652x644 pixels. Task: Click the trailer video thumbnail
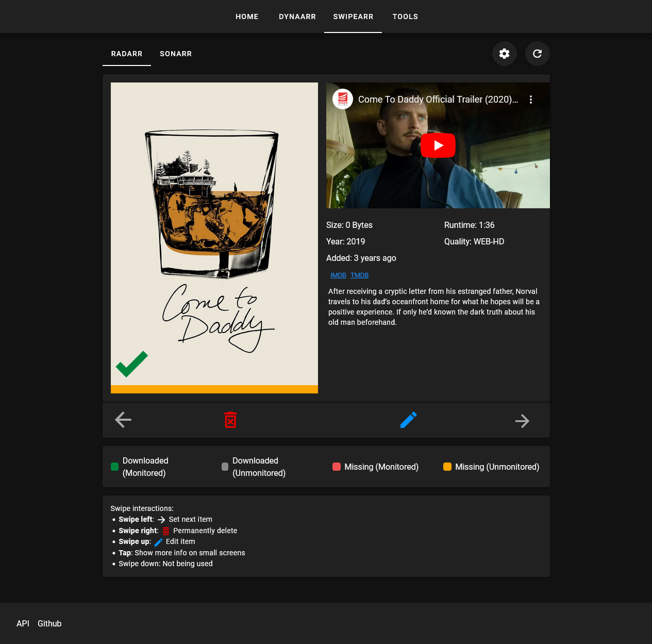tap(438, 145)
